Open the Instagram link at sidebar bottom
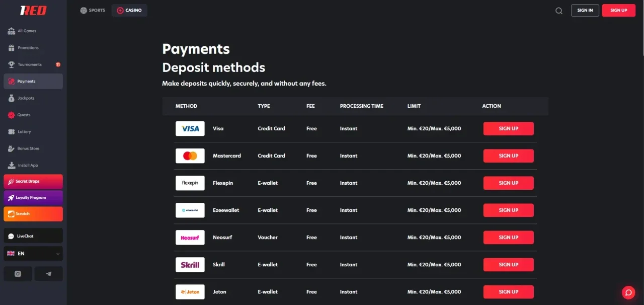 coord(18,273)
